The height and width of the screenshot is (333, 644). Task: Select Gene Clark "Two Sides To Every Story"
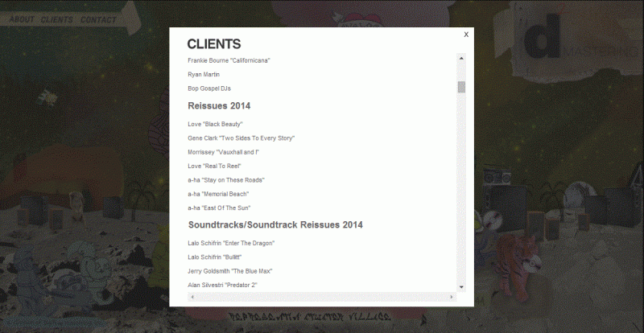pyautogui.click(x=241, y=138)
